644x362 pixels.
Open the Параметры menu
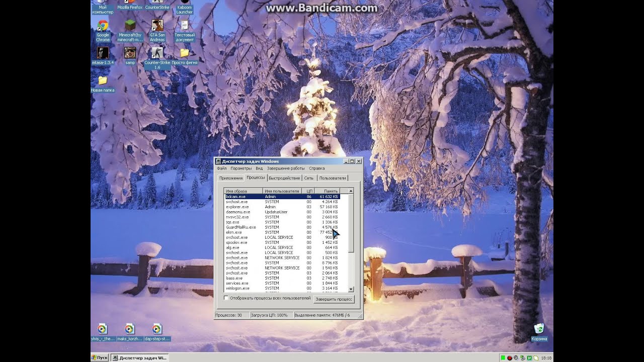241,168
